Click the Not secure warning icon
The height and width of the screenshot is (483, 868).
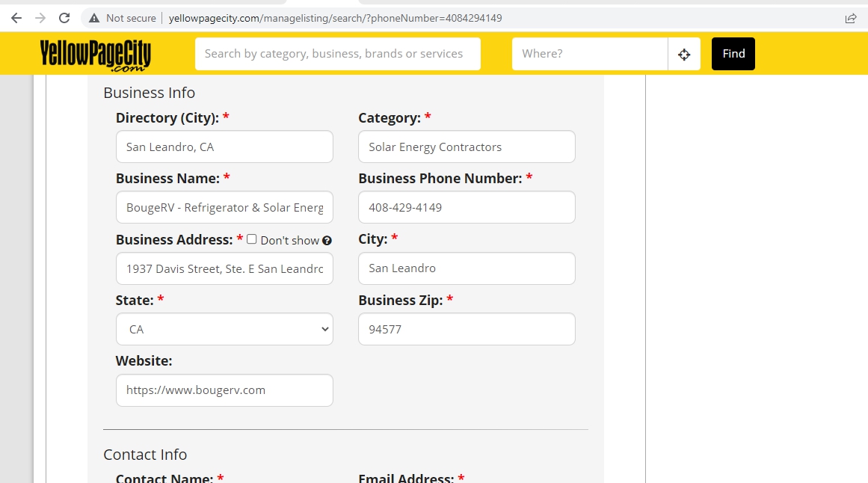94,18
